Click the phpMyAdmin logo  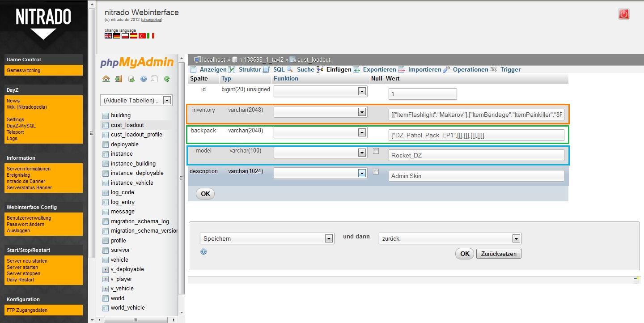tap(137, 62)
